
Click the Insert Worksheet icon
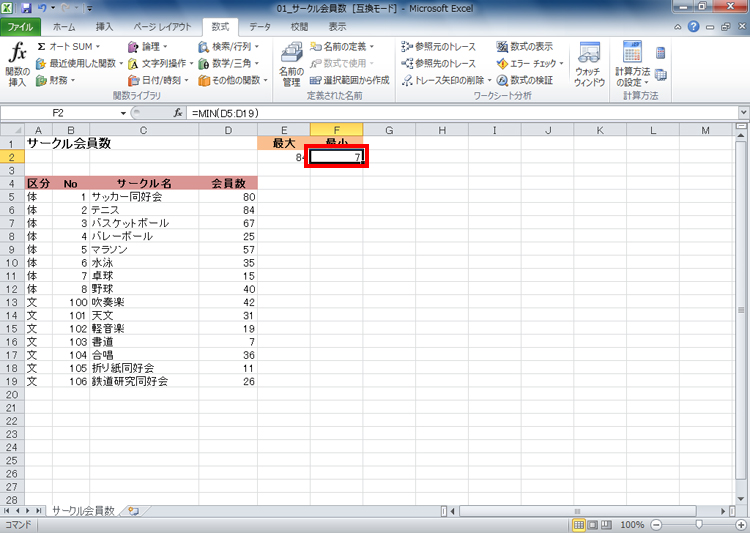pyautogui.click(x=134, y=511)
